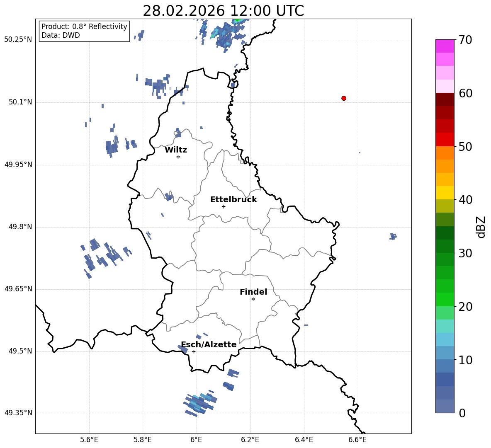Select the Esch/Alzette city label

[209, 344]
